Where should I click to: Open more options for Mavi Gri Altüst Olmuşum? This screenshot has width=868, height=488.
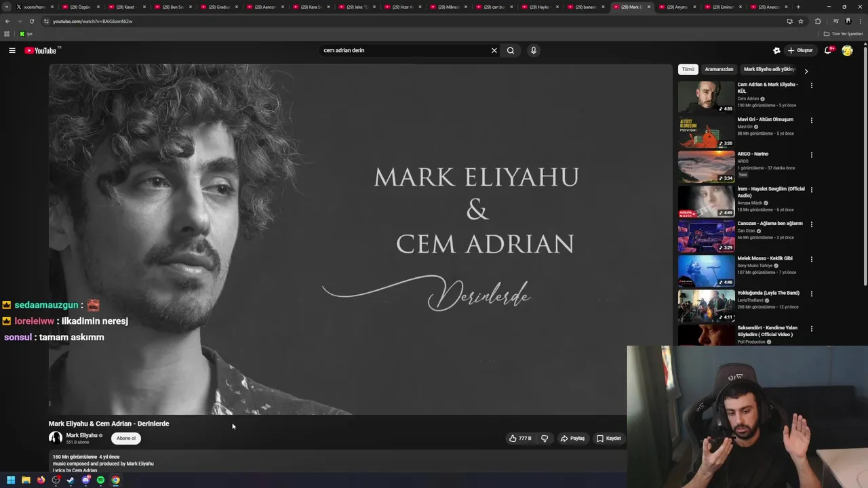[x=811, y=120]
